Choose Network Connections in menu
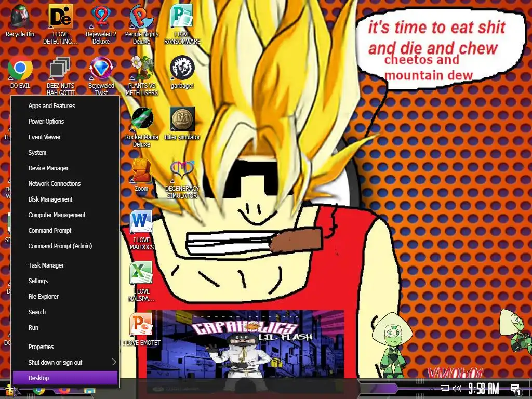Screen dimensions: 532x399 click(x=65, y=184)
